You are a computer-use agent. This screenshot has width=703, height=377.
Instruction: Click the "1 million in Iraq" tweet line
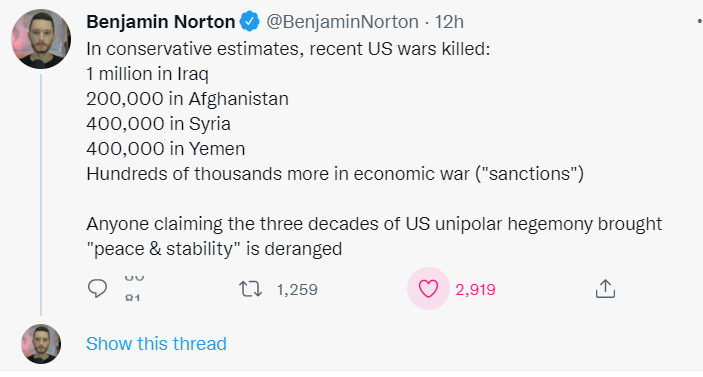pos(148,74)
